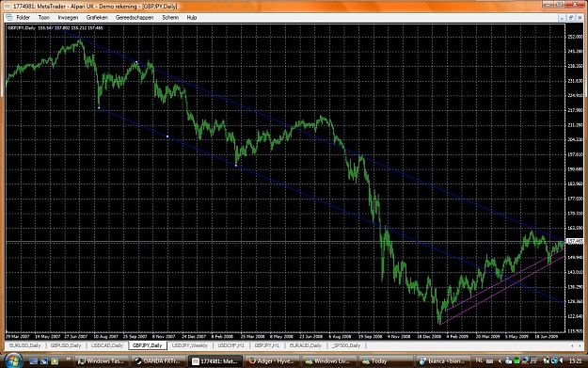
Task: Open Windows Live taskbar button
Action: 328,360
